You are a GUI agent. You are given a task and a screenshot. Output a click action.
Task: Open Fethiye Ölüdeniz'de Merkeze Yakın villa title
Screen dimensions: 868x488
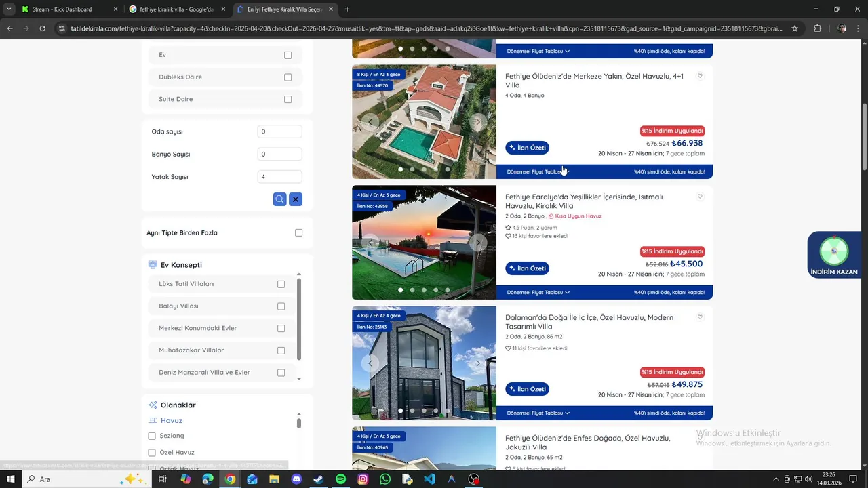(x=594, y=81)
